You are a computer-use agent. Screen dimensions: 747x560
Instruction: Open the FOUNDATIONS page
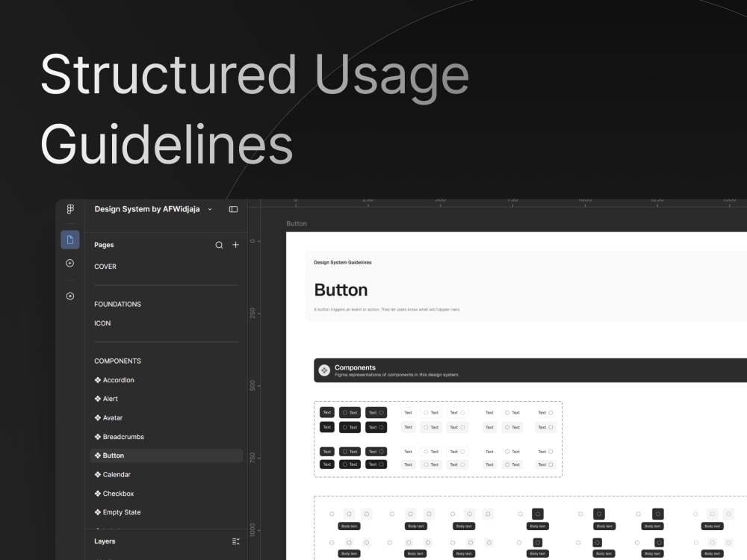pyautogui.click(x=118, y=305)
